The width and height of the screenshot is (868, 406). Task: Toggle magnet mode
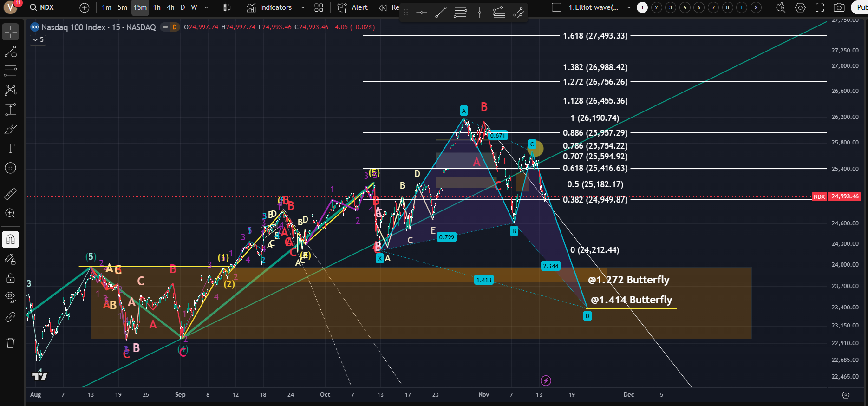click(10, 240)
